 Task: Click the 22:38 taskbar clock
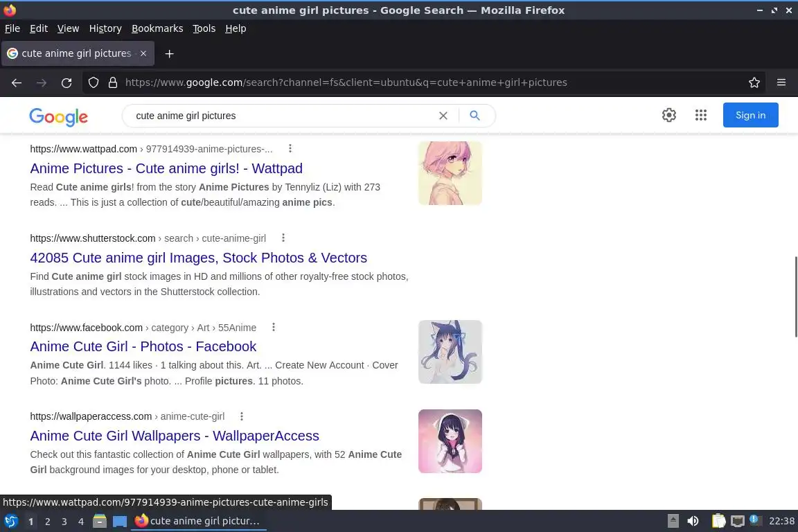pyautogui.click(x=781, y=521)
